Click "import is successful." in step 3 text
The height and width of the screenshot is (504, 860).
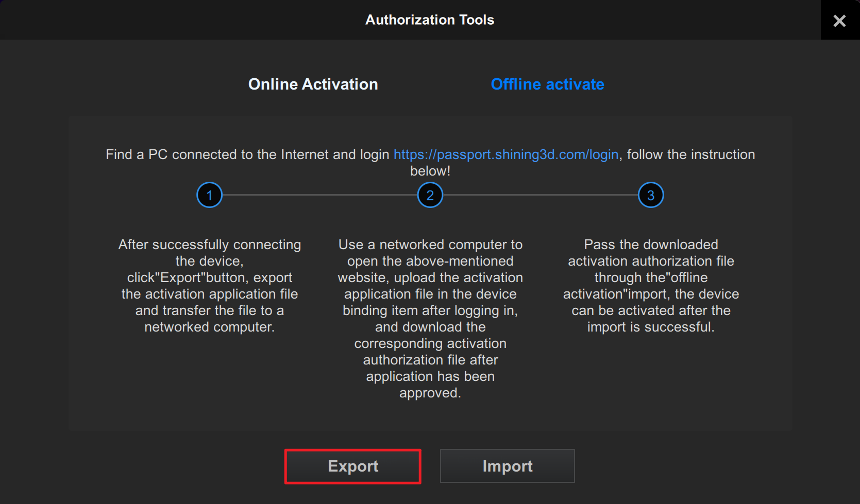click(x=650, y=327)
